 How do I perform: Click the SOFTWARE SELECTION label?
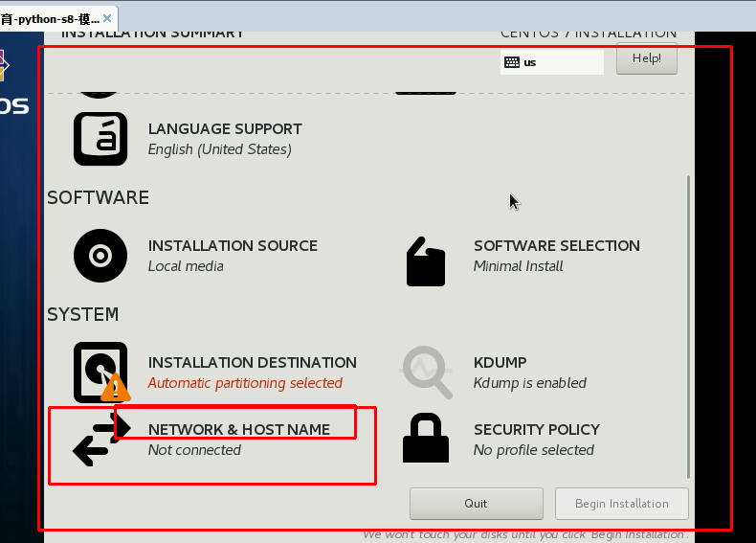point(556,246)
